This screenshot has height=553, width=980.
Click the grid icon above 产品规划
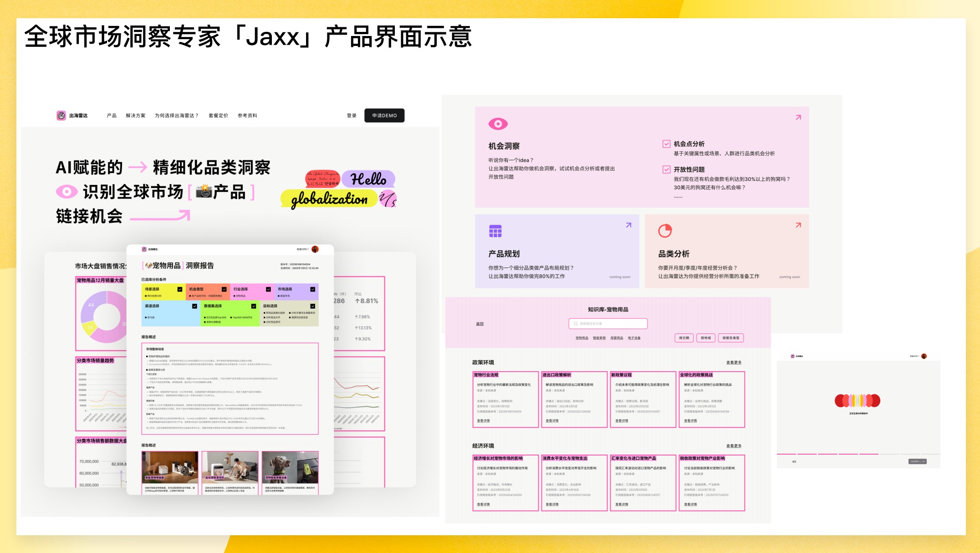click(x=495, y=231)
